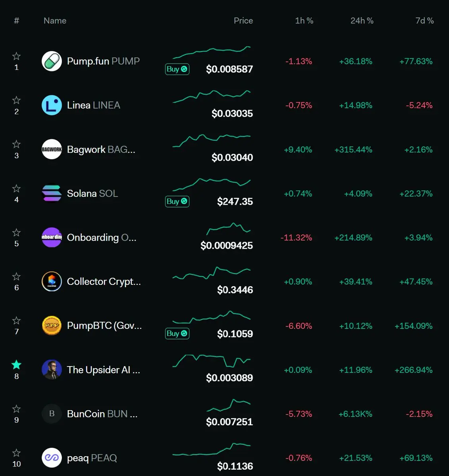
Task: Sort by the 1h % column header
Action: click(x=304, y=21)
